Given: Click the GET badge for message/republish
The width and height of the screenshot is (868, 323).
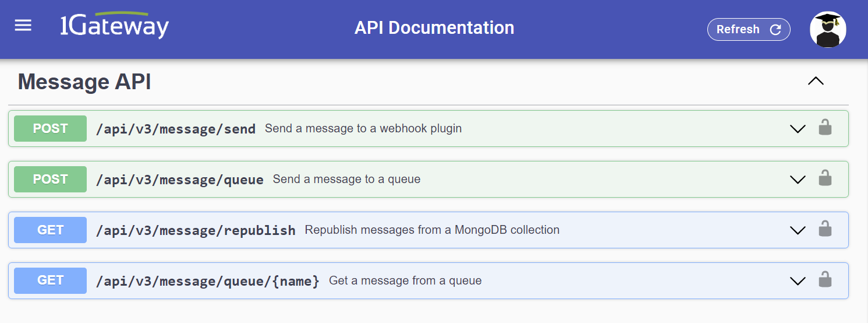Looking at the screenshot, I should pos(50,230).
